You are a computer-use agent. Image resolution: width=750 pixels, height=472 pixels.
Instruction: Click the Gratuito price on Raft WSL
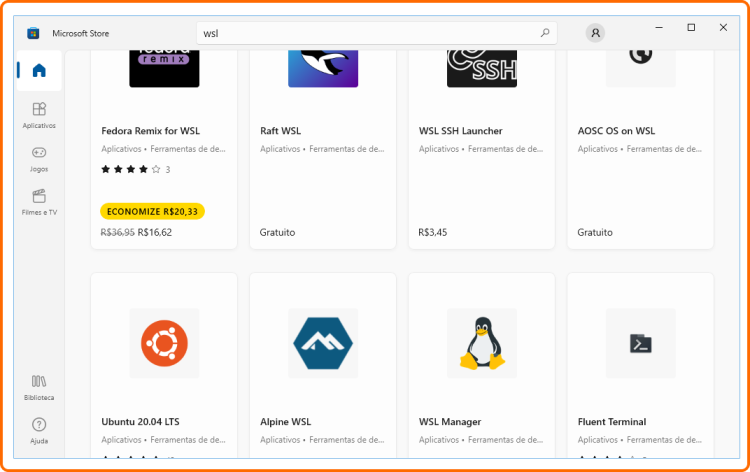point(277,232)
